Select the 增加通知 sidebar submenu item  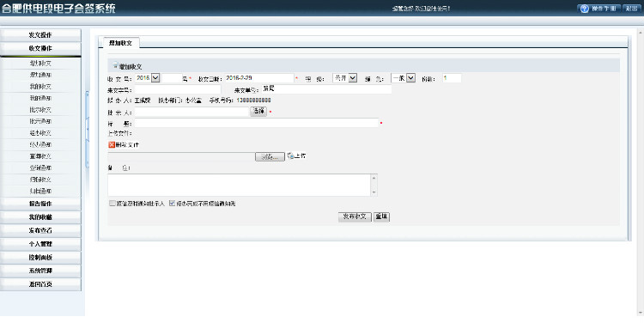tap(40, 75)
